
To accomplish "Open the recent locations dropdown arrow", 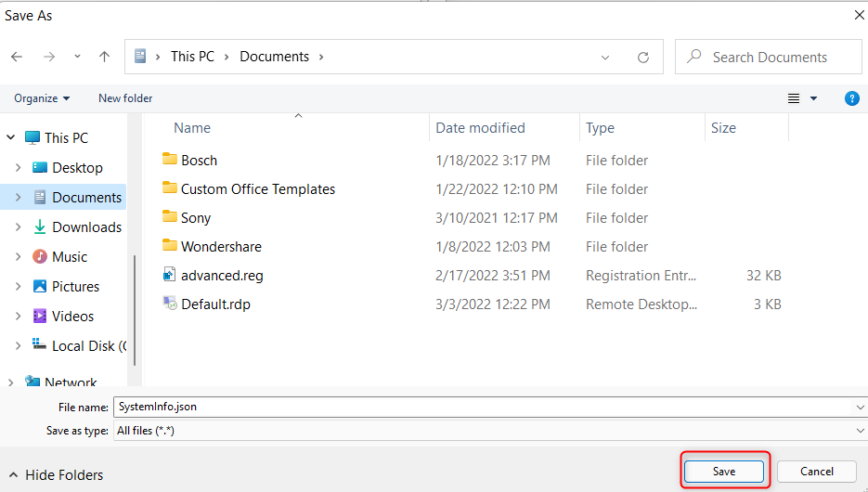I will click(77, 57).
